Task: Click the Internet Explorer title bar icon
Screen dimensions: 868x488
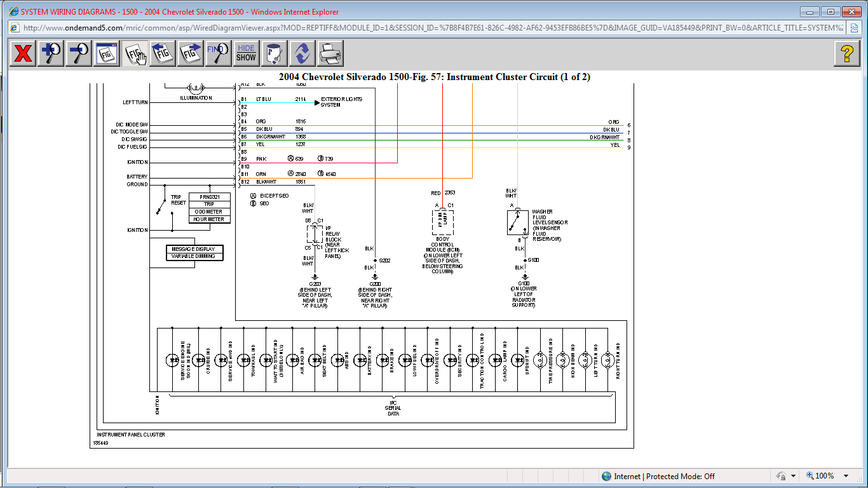Action: pyautogui.click(x=13, y=11)
